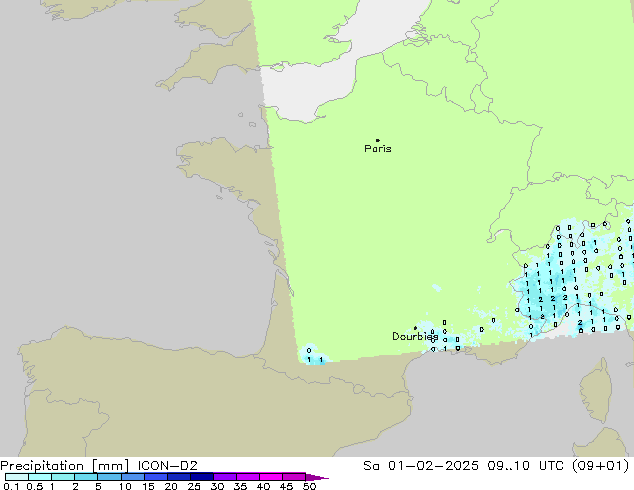Select the 20–25 mm legend color
This screenshot has height=490, width=634.
(178, 477)
